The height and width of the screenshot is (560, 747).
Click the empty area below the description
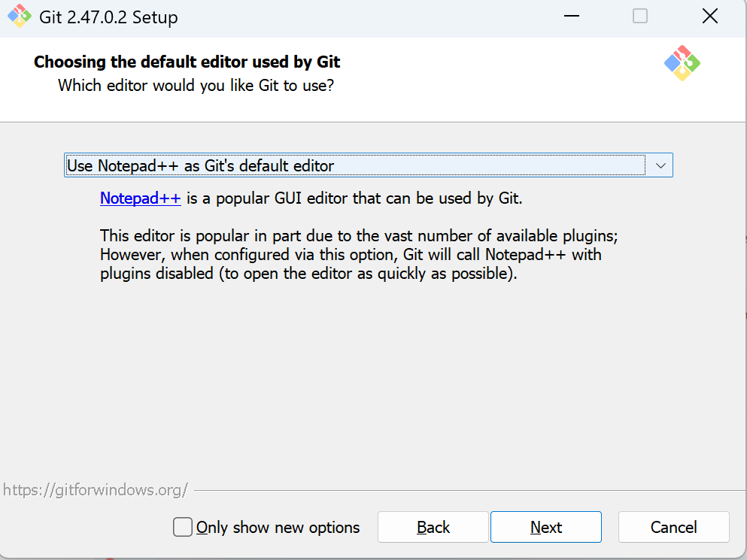click(x=376, y=376)
